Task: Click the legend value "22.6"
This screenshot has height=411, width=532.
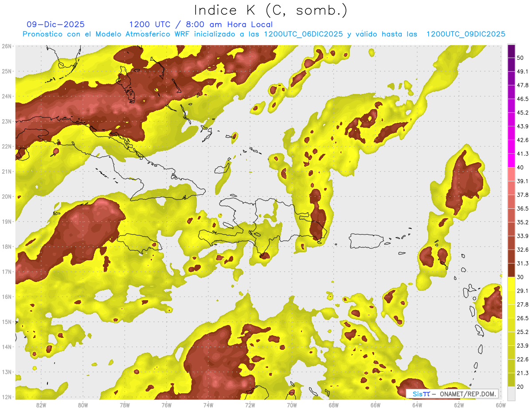Action: click(x=523, y=359)
